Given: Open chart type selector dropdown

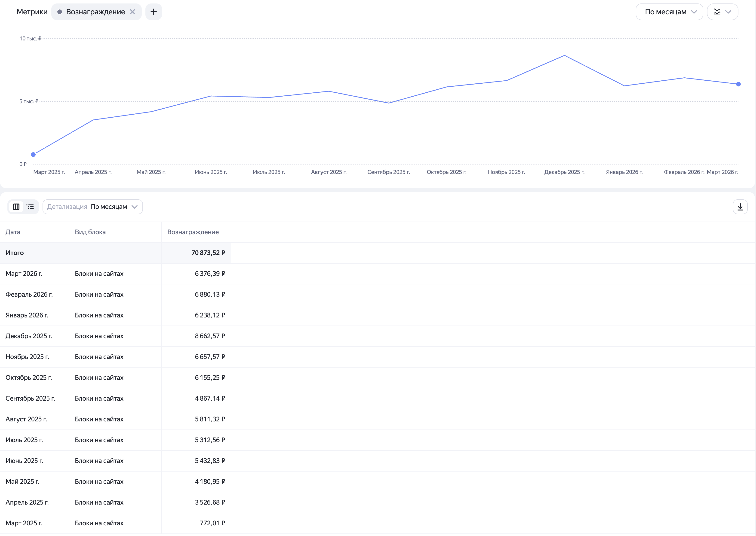Looking at the screenshot, I should tap(722, 12).
